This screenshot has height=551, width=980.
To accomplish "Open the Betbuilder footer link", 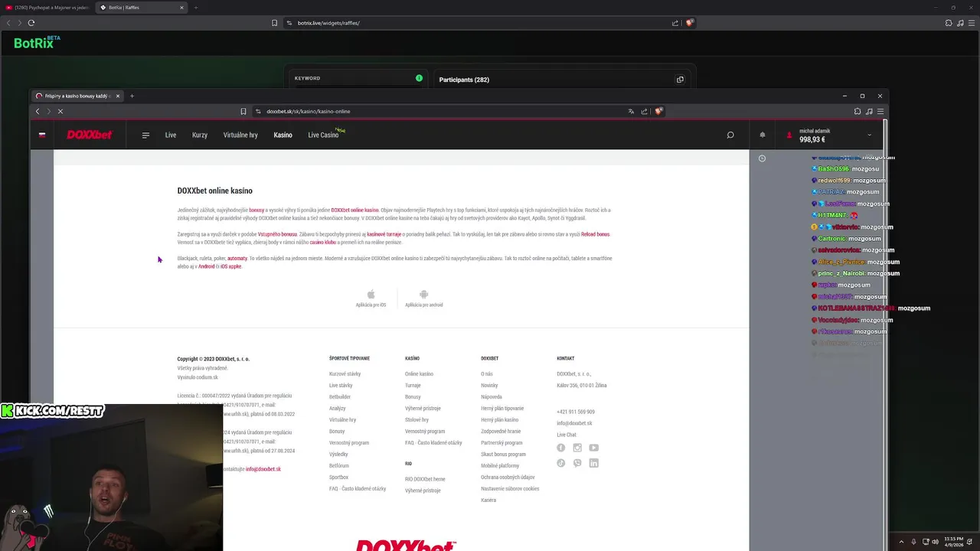I will (340, 397).
